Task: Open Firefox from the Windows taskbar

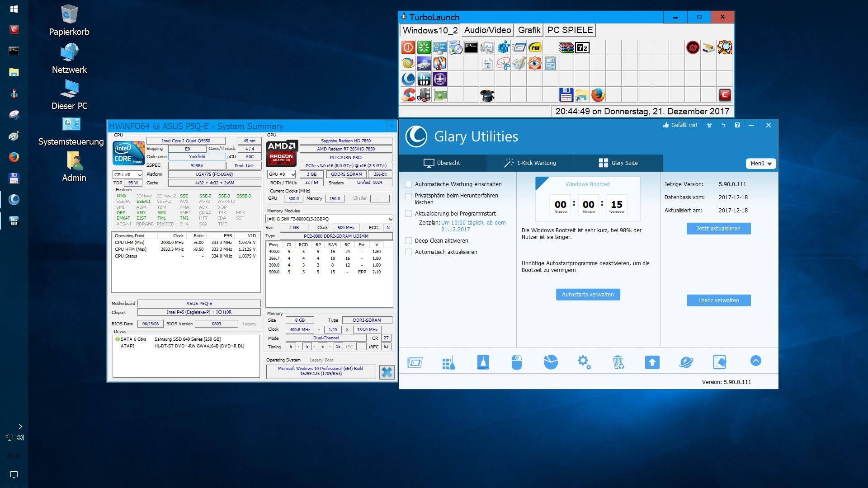Action: click(x=14, y=157)
